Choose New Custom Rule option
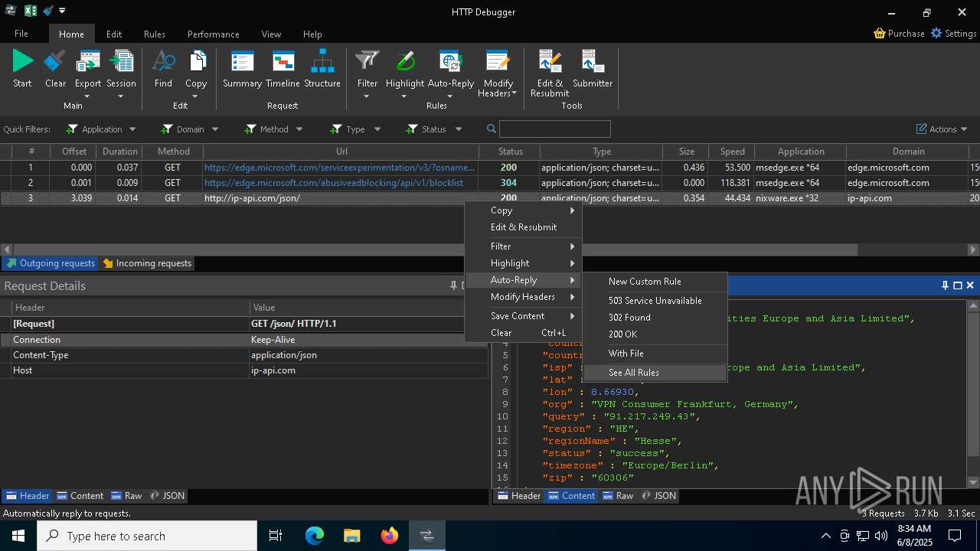Screen dimensions: 980x551 (x=655, y=282)
